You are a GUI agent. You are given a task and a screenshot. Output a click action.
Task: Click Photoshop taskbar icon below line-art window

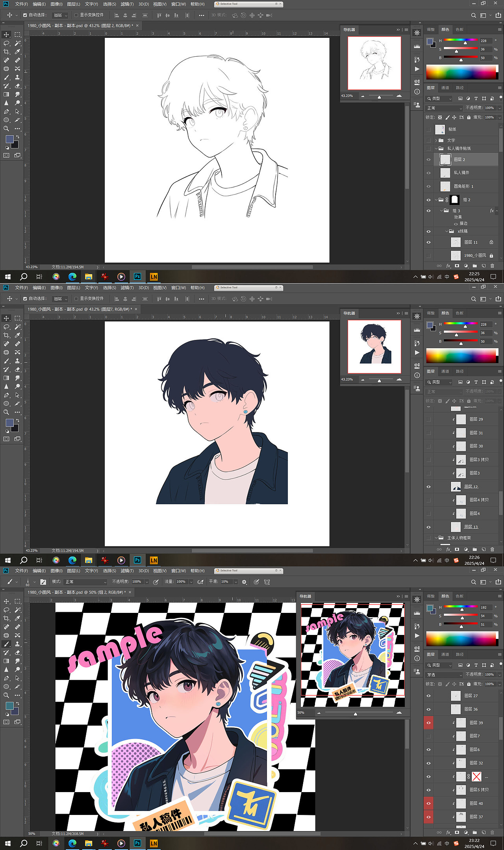coord(137,277)
